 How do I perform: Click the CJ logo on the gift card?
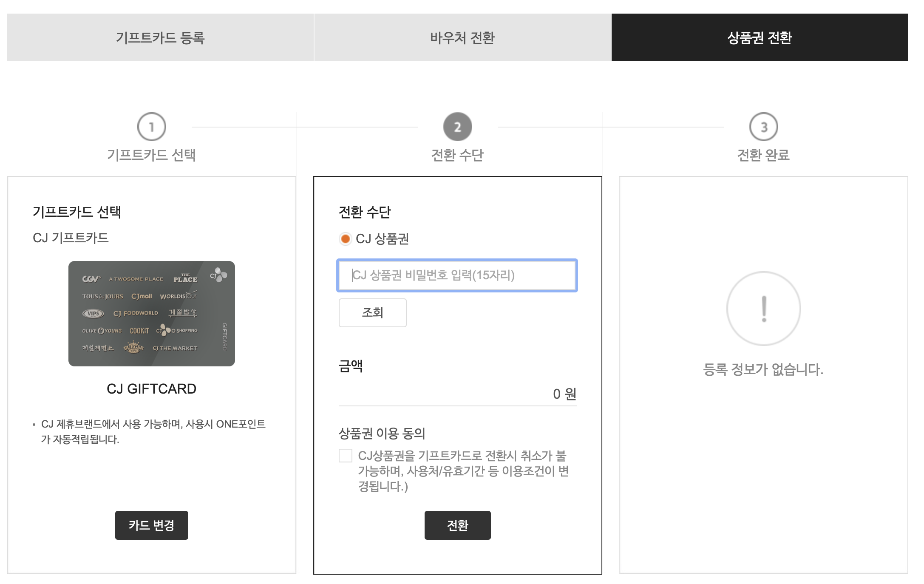point(218,275)
